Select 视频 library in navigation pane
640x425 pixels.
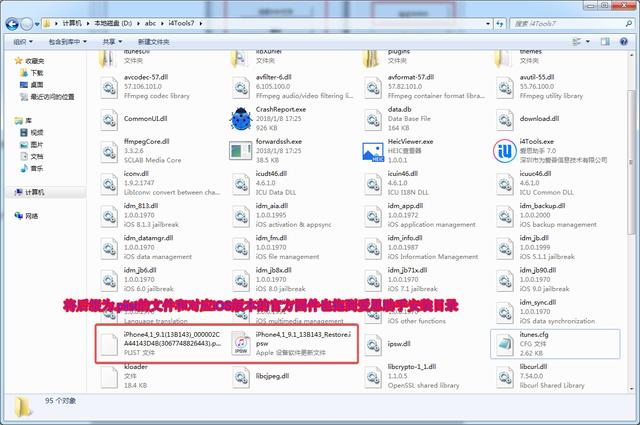click(x=37, y=133)
